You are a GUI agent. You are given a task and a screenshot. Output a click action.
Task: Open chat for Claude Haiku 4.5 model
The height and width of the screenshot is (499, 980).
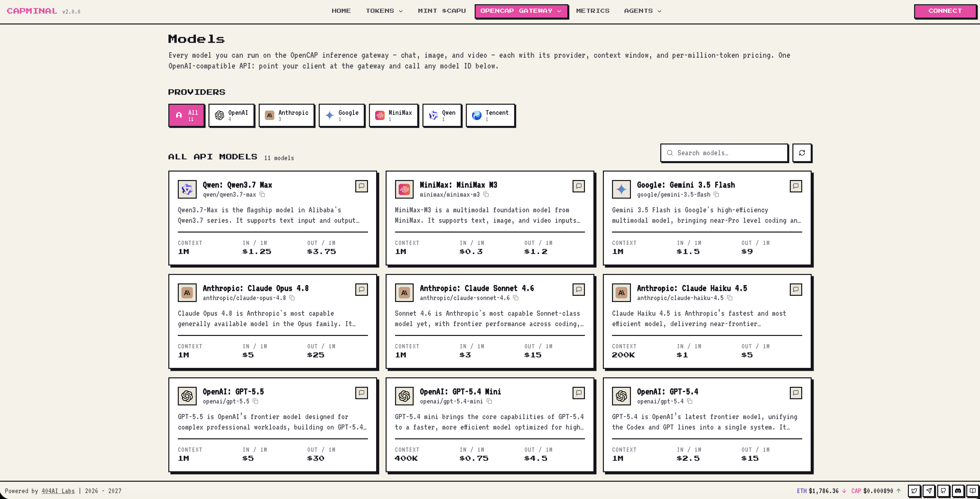coord(796,289)
